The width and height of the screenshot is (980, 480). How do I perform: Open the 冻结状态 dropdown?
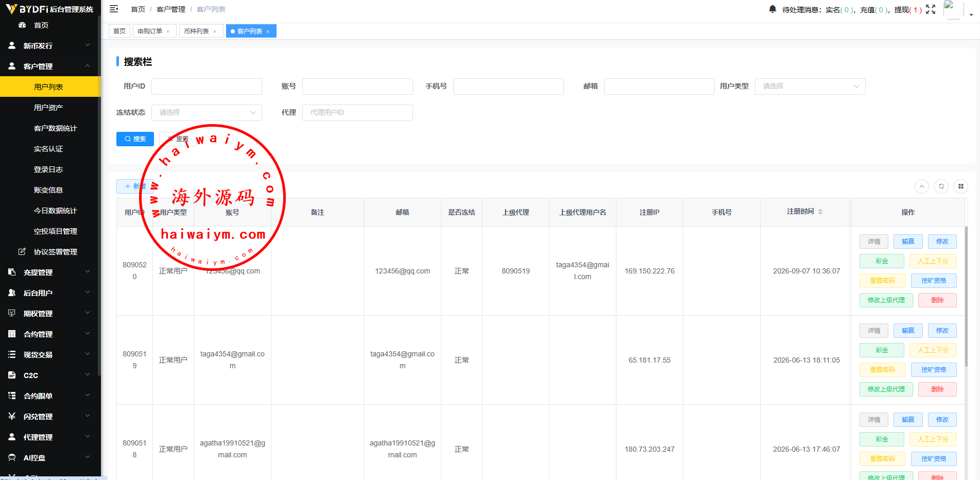(207, 113)
